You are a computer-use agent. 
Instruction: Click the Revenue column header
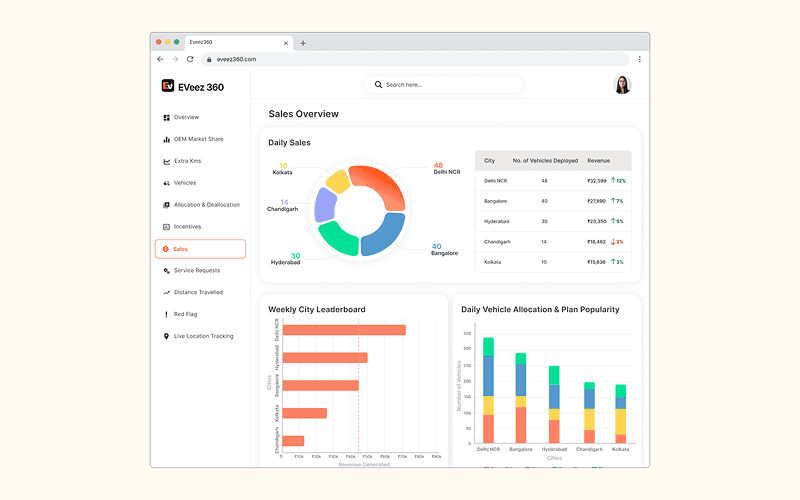[598, 161]
